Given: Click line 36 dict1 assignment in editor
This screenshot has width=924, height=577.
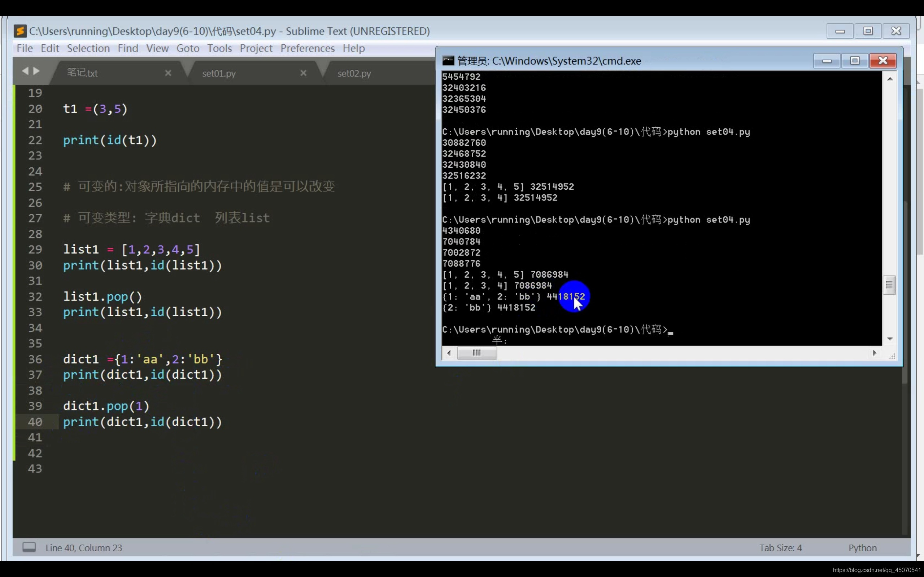Looking at the screenshot, I should pyautogui.click(x=143, y=359).
